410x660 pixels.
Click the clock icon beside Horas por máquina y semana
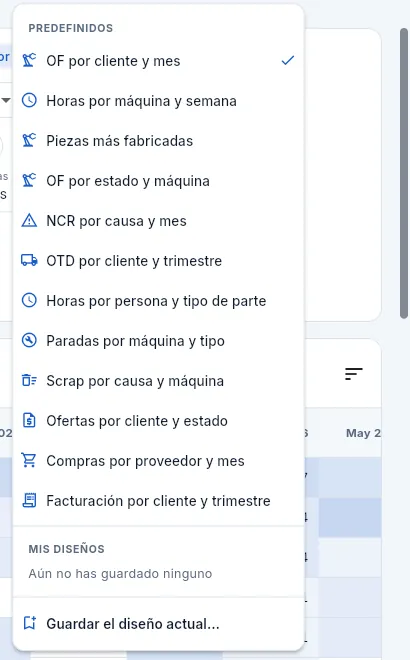point(29,101)
